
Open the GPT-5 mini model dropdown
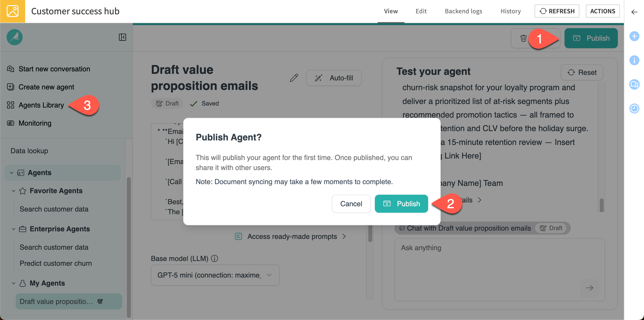click(215, 275)
